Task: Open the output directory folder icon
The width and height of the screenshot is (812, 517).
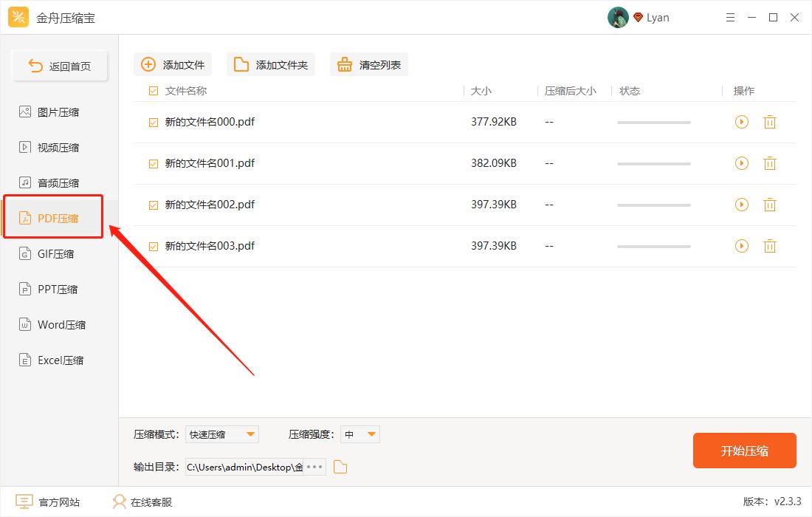Action: (340, 467)
